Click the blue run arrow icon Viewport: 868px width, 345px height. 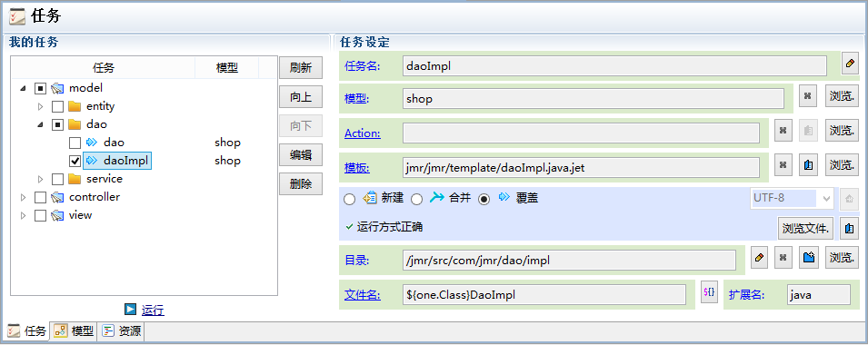click(x=131, y=310)
